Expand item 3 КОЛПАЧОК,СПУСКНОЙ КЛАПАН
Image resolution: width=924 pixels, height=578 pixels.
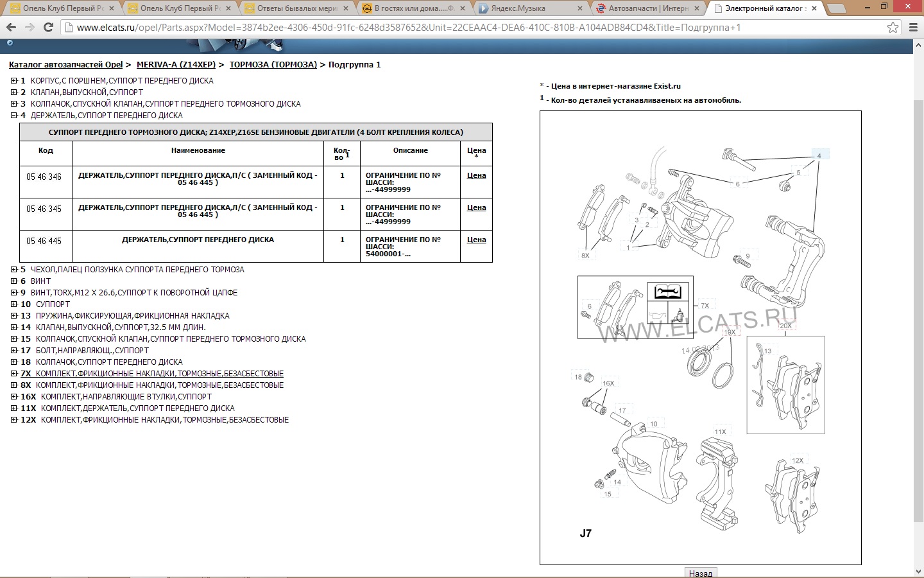coord(14,104)
